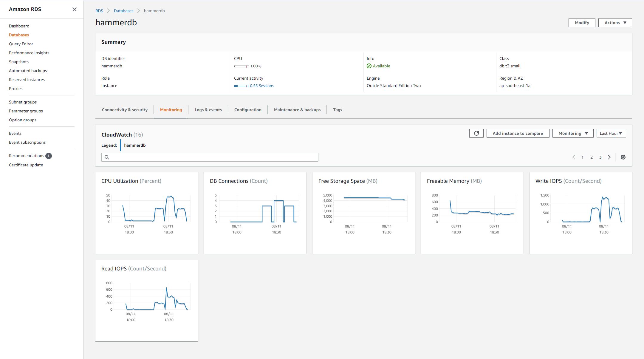
Task: Jump to metrics page 2
Action: click(592, 157)
